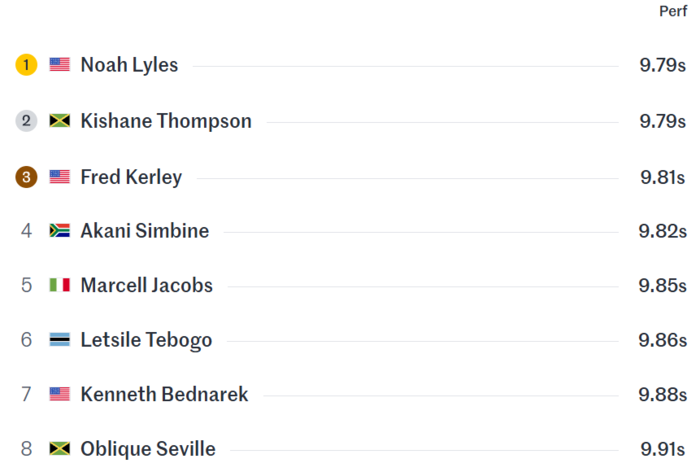
Task: Open Akani Simbine's athlete page
Action: [145, 231]
